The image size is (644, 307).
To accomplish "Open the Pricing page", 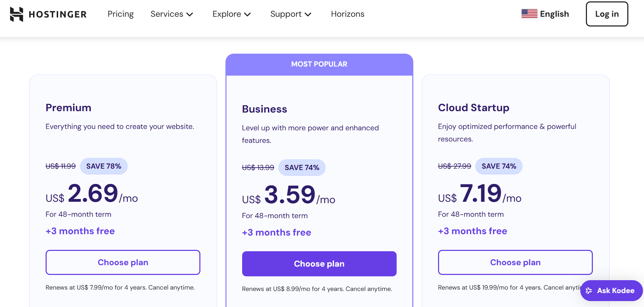I will pos(121,14).
